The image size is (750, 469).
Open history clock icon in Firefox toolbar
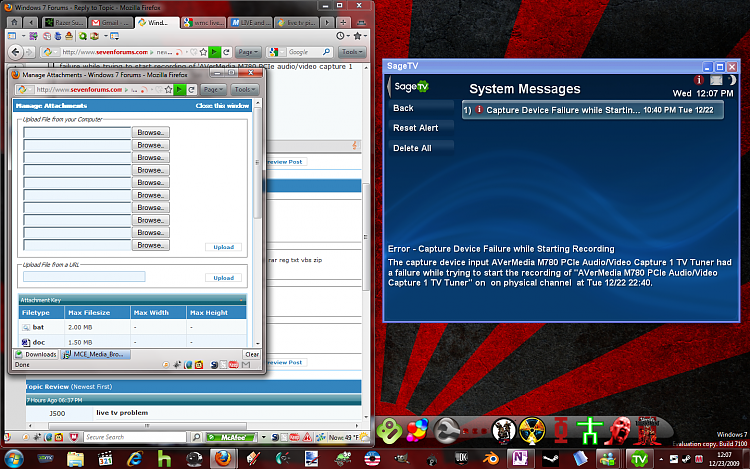[340, 36]
